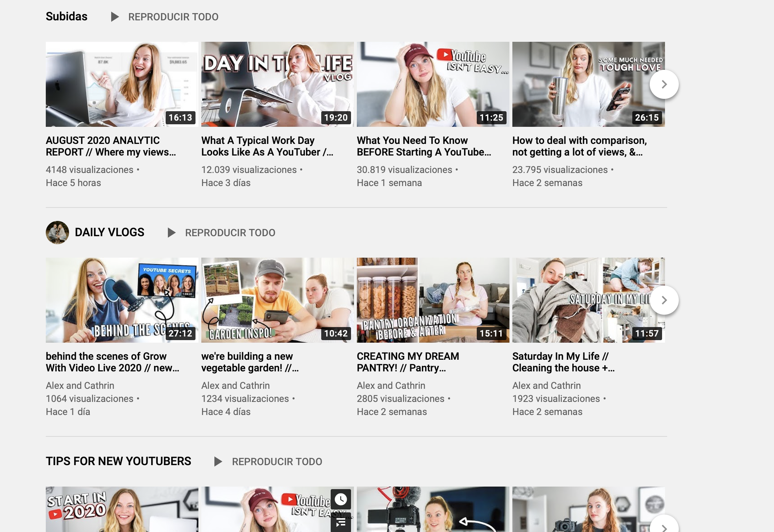Click '4148 visualizaciones' text
Image resolution: width=774 pixels, height=532 pixels.
pyautogui.click(x=90, y=170)
